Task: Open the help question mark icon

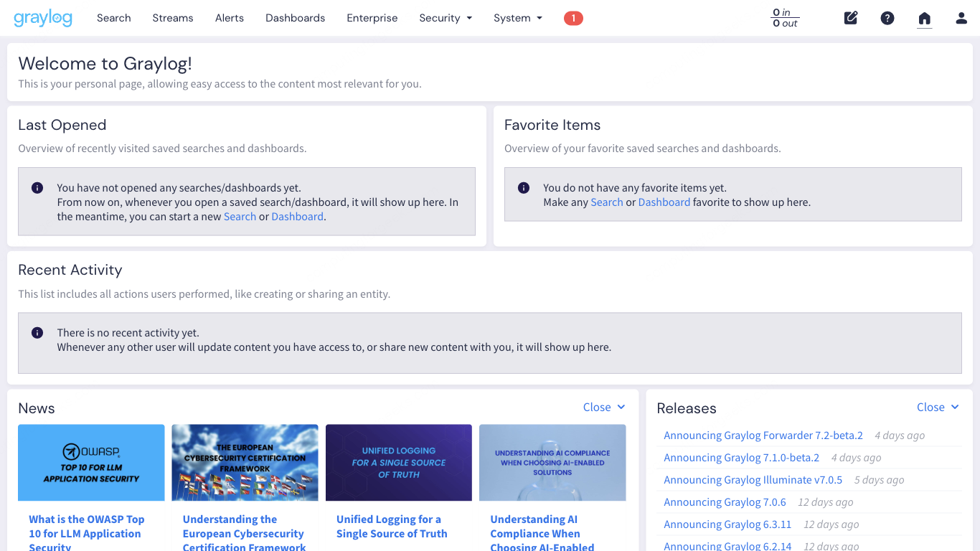Action: click(887, 18)
